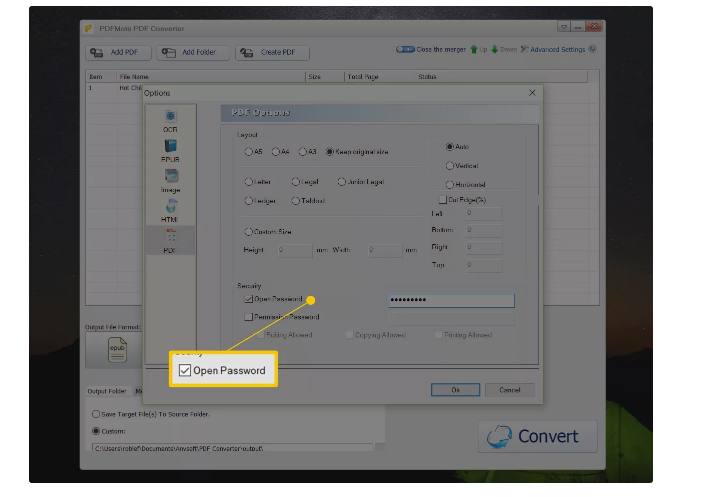Select the A5 layout radio button

click(249, 152)
